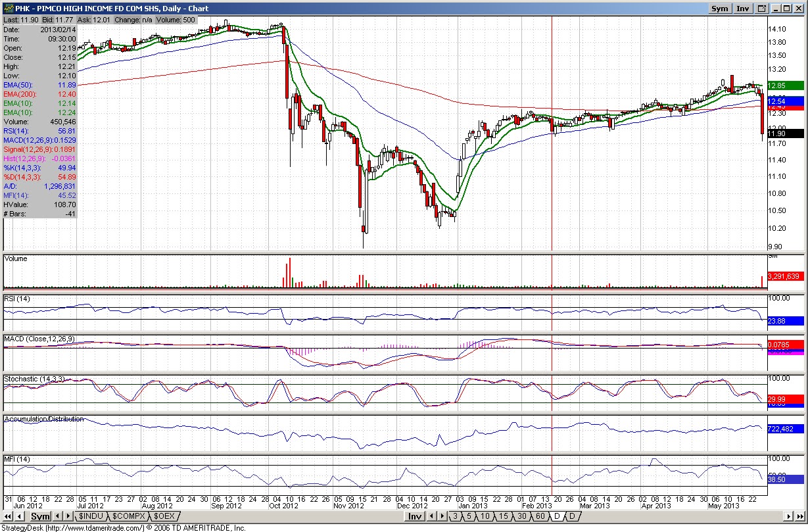Click the Inv button in the title bar
The height and width of the screenshot is (532, 808).
[743, 9]
